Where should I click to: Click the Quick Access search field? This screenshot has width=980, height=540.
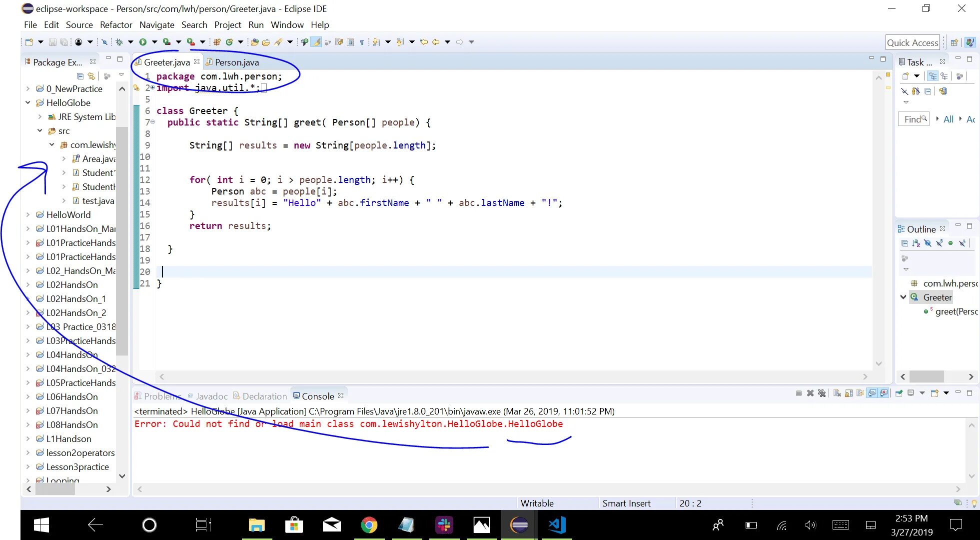pyautogui.click(x=912, y=43)
